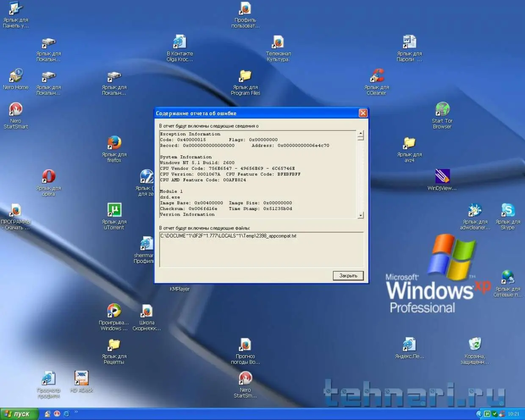Select the Nero Home desktop icon

point(16,79)
